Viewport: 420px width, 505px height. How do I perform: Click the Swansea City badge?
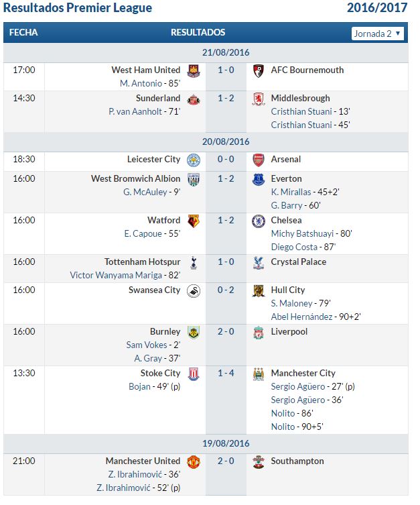point(194,290)
